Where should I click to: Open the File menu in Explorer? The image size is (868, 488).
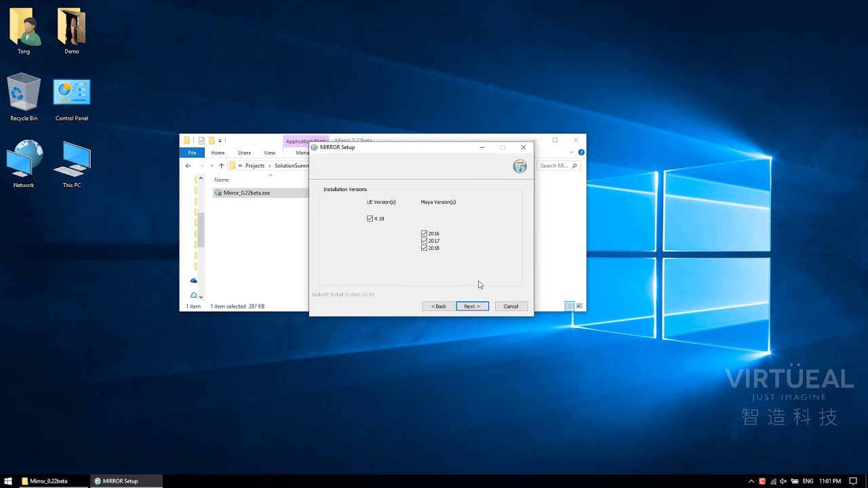[x=192, y=152]
